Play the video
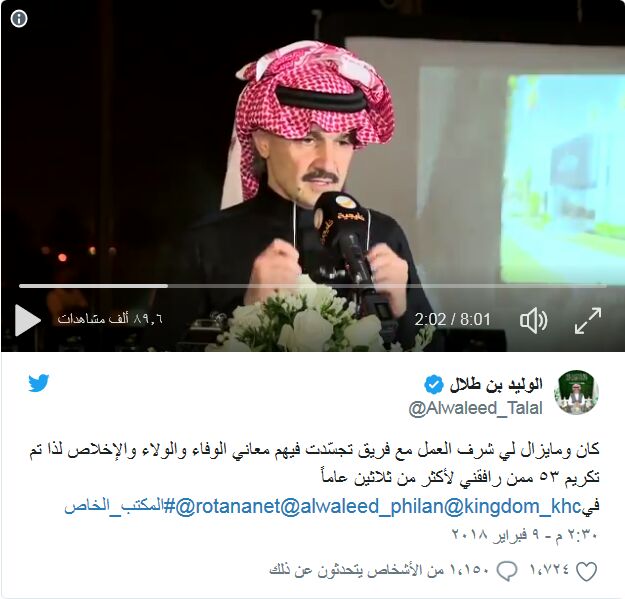The width and height of the screenshot is (625, 599). (28, 320)
